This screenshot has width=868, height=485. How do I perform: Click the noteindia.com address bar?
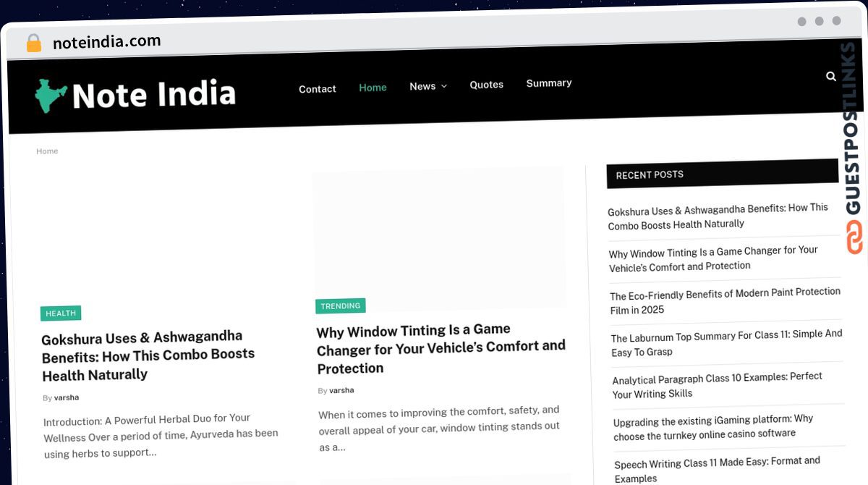(x=107, y=42)
